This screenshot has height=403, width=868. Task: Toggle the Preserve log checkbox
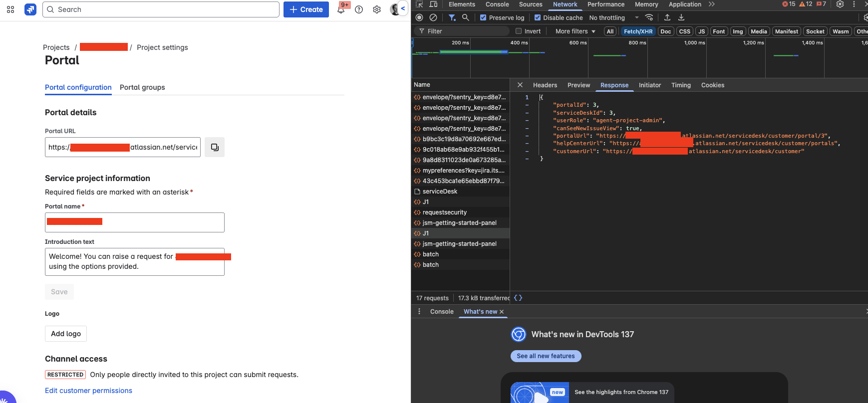[x=483, y=17]
